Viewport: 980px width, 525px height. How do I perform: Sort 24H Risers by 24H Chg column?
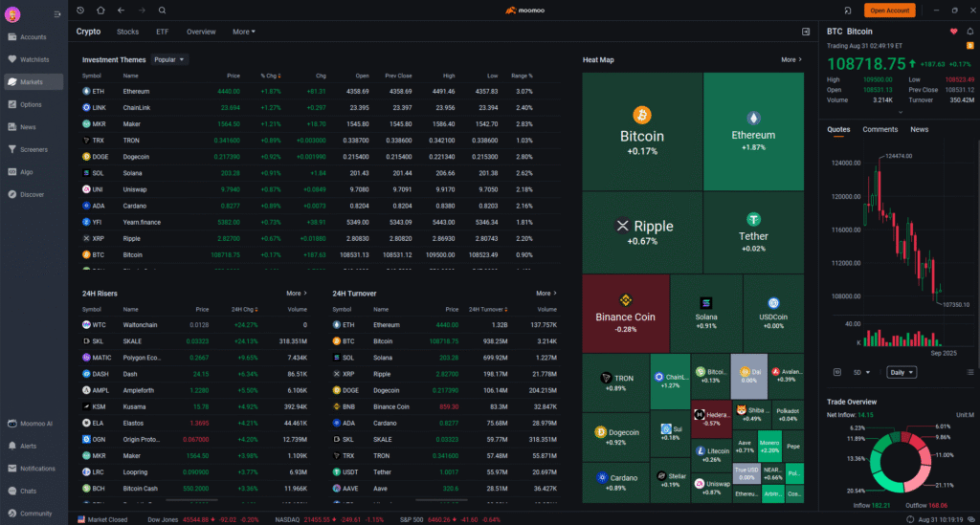[244, 309]
